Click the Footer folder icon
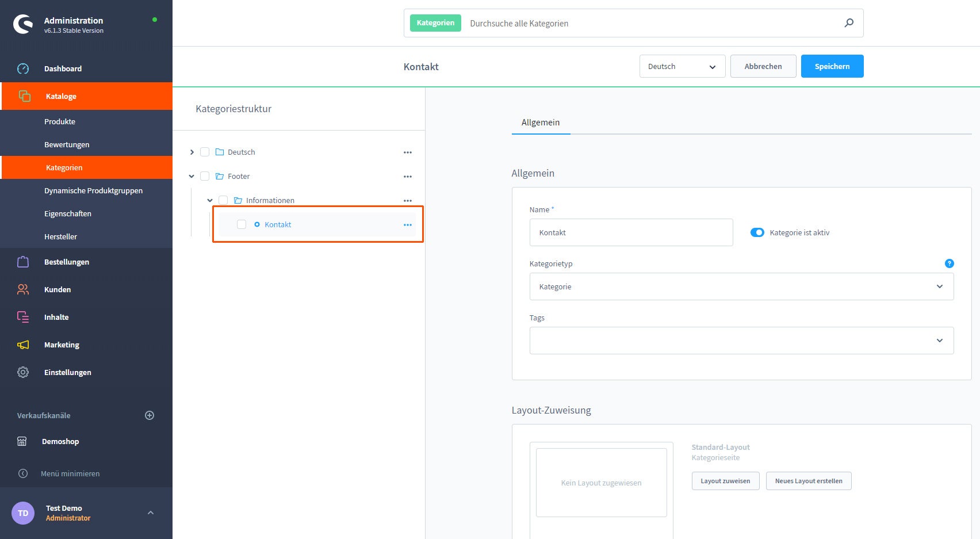The width and height of the screenshot is (980, 539). click(x=220, y=176)
